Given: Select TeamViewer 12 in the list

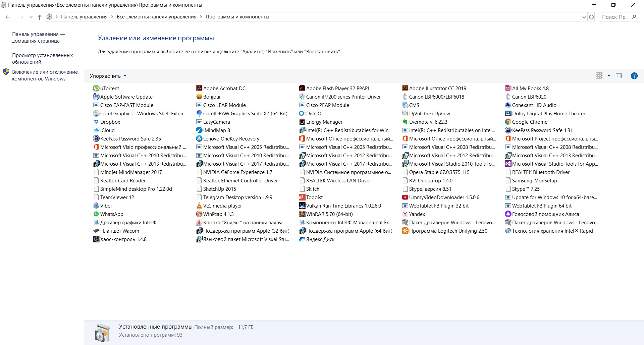Looking at the screenshot, I should click(114, 197).
